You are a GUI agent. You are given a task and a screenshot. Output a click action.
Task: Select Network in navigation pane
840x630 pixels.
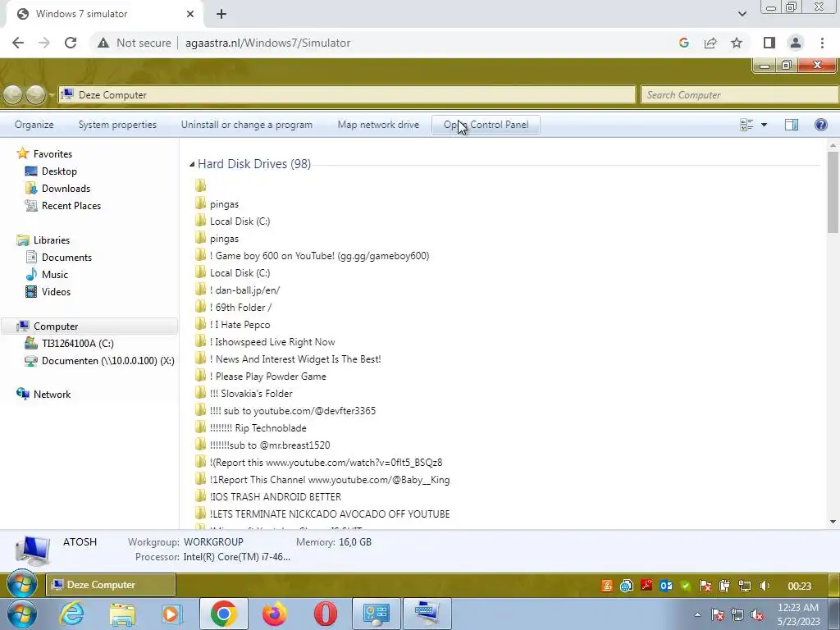tap(52, 395)
